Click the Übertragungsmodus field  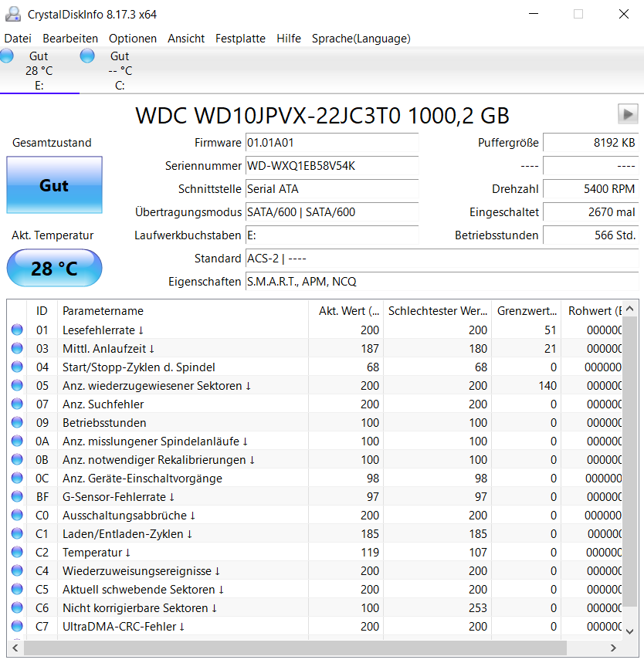click(x=332, y=211)
